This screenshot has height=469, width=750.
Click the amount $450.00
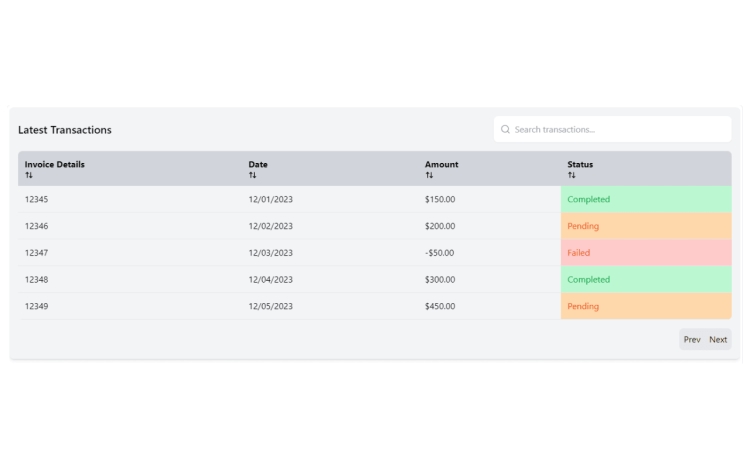click(440, 306)
